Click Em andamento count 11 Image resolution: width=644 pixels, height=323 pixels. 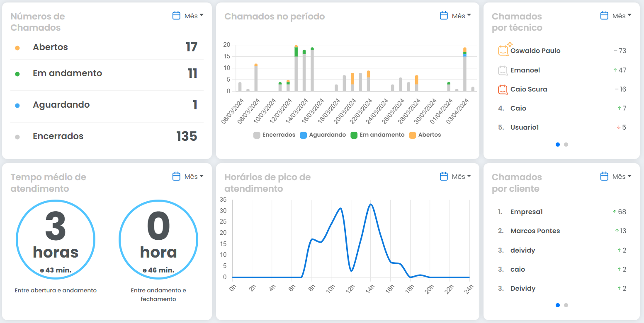(x=192, y=73)
